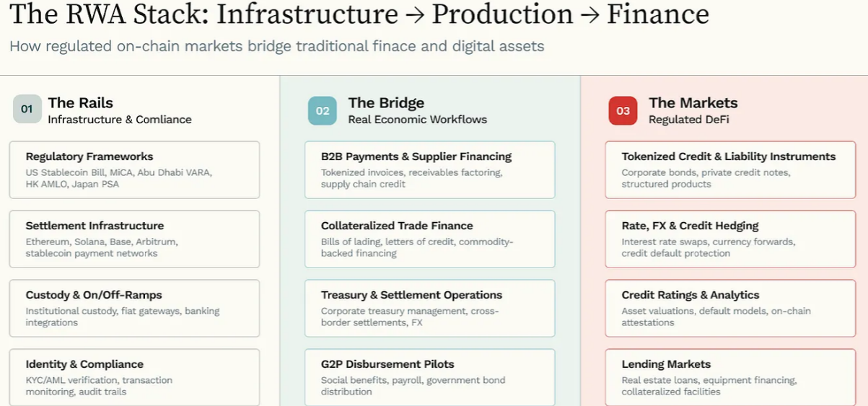Screen dimensions: 868x406
Task: Click the Credit Ratings & Analytics card
Action: 729,308
